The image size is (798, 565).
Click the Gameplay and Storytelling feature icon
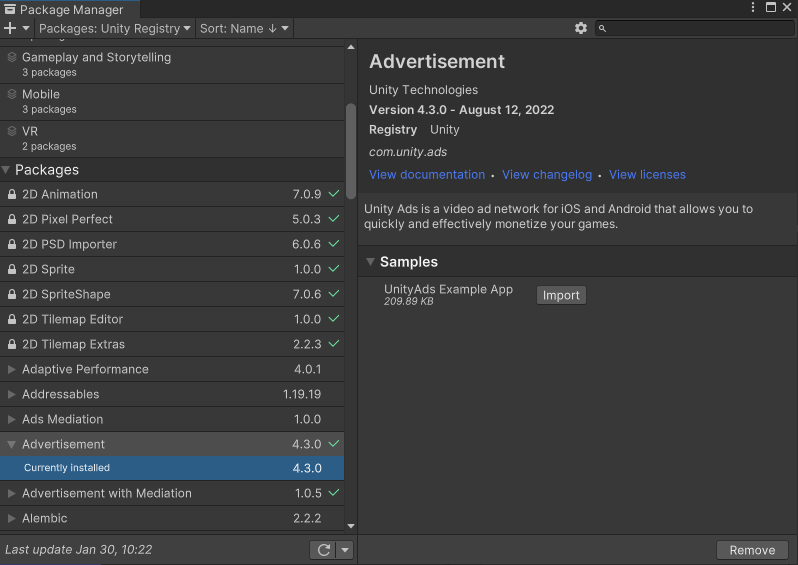[12, 57]
